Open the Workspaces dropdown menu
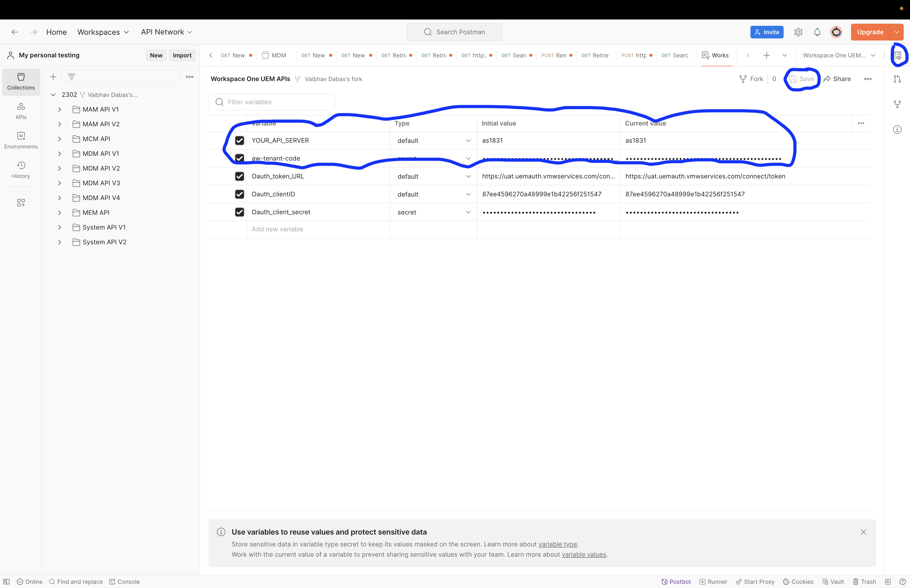 coord(103,32)
